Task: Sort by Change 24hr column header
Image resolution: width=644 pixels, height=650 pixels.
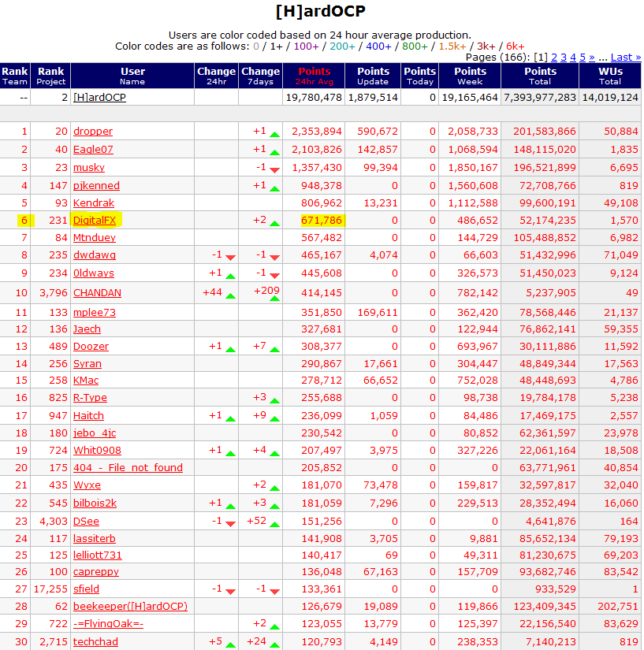Action: point(217,76)
